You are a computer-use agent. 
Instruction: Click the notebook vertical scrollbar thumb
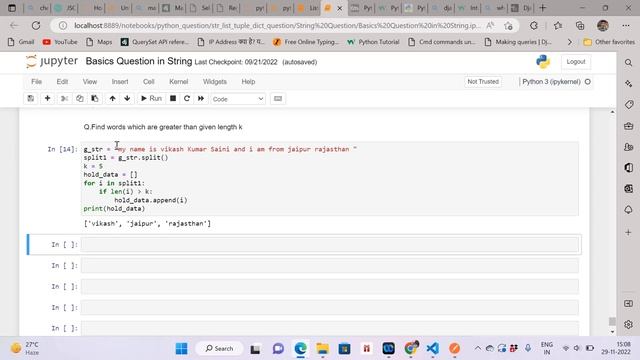point(612,322)
